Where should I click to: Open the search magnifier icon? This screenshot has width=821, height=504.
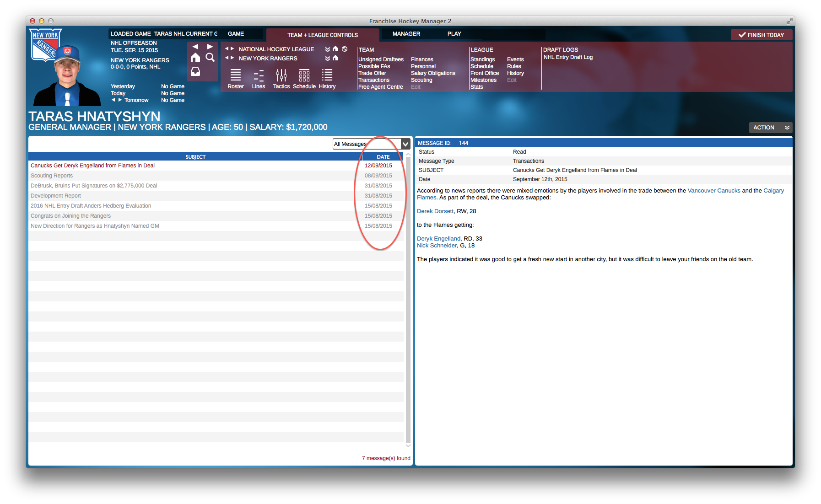pos(210,57)
